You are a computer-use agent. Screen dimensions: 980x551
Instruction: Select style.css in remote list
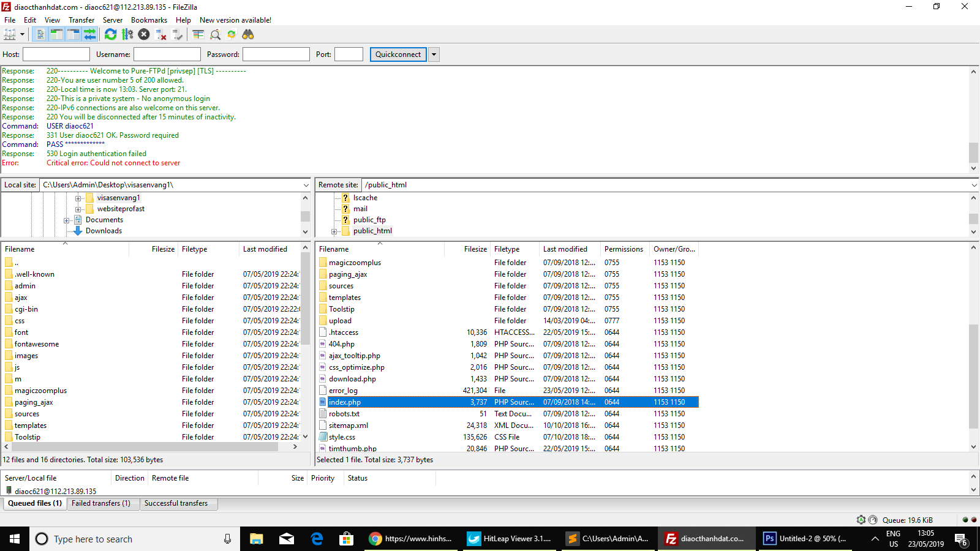508,437
